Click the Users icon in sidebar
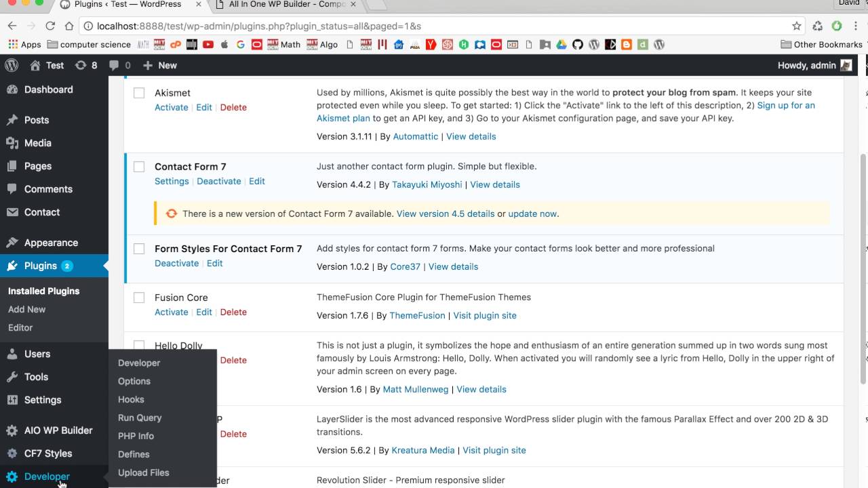 (x=12, y=354)
